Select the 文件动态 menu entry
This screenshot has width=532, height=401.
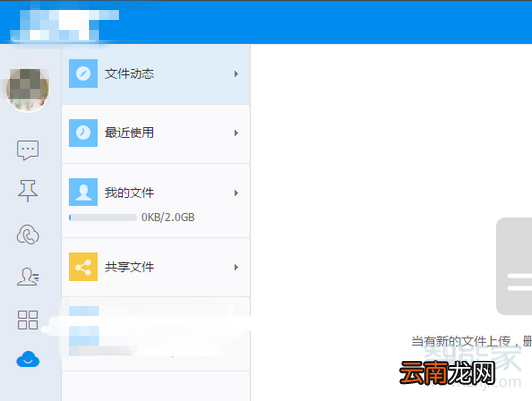point(156,75)
